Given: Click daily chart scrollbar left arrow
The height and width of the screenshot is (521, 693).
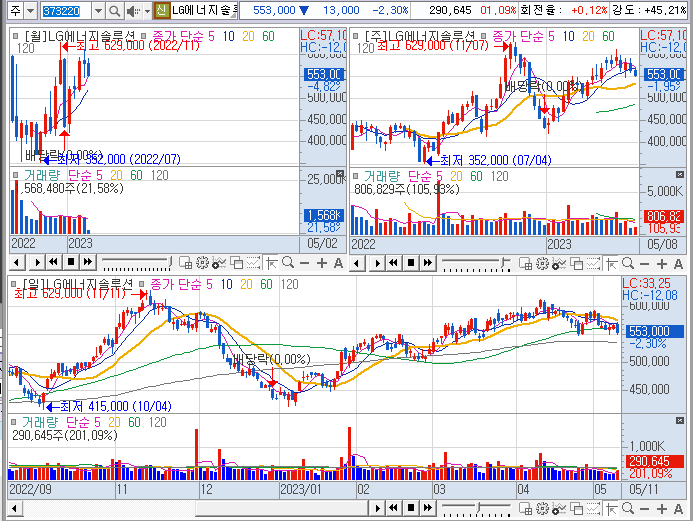Looking at the screenshot, I should click(x=14, y=508).
